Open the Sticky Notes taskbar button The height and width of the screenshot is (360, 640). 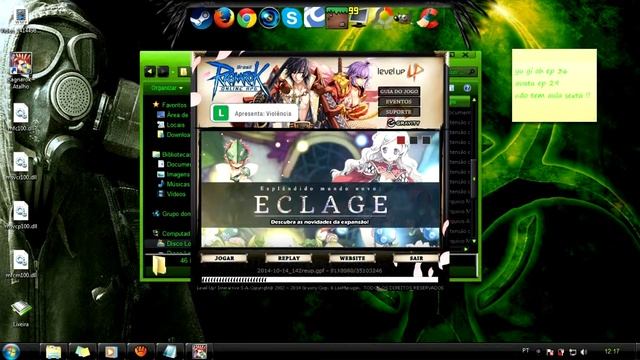click(x=82, y=351)
